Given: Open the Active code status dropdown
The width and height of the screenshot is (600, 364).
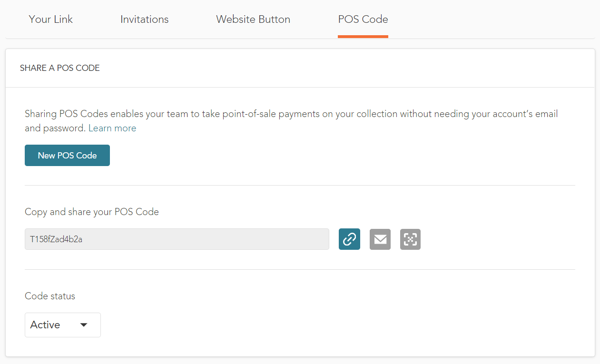Looking at the screenshot, I should coord(62,325).
